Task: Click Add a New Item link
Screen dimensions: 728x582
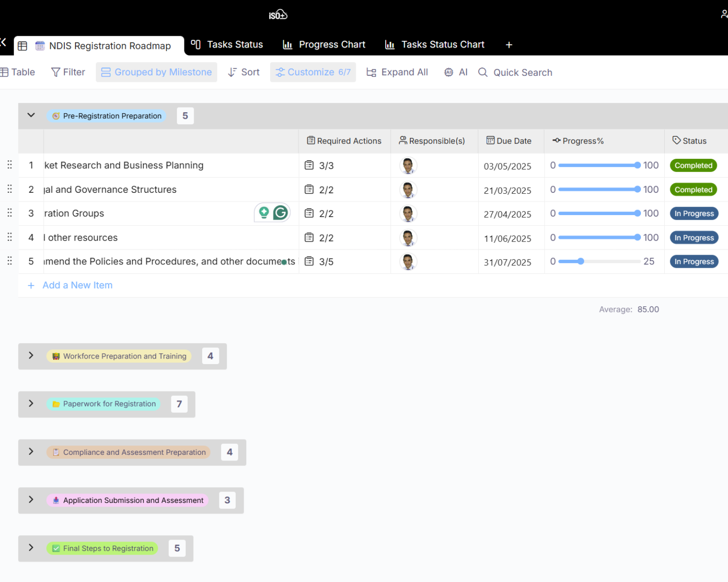Action: coord(77,285)
